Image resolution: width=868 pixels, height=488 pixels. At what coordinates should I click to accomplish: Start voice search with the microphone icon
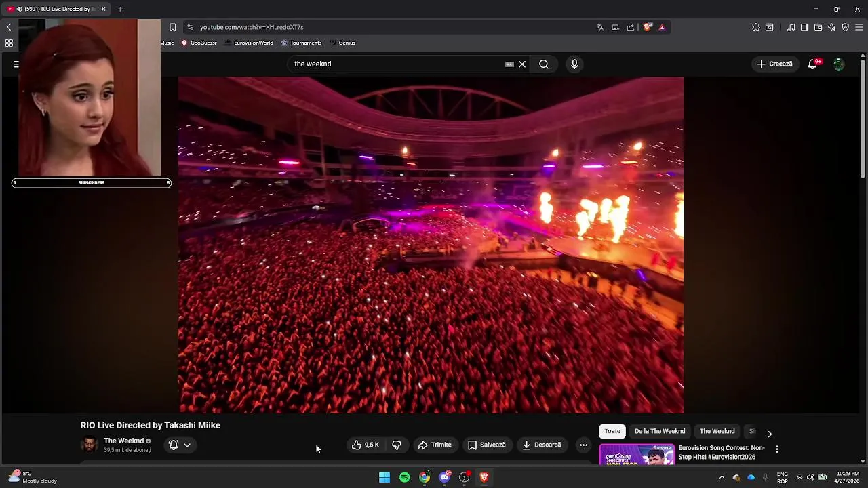pos(574,64)
